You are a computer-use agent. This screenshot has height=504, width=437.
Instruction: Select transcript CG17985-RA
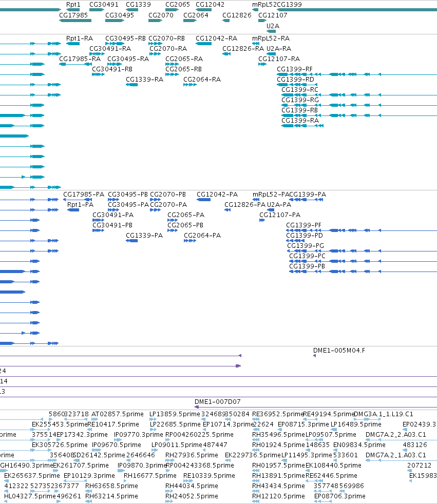75,64
